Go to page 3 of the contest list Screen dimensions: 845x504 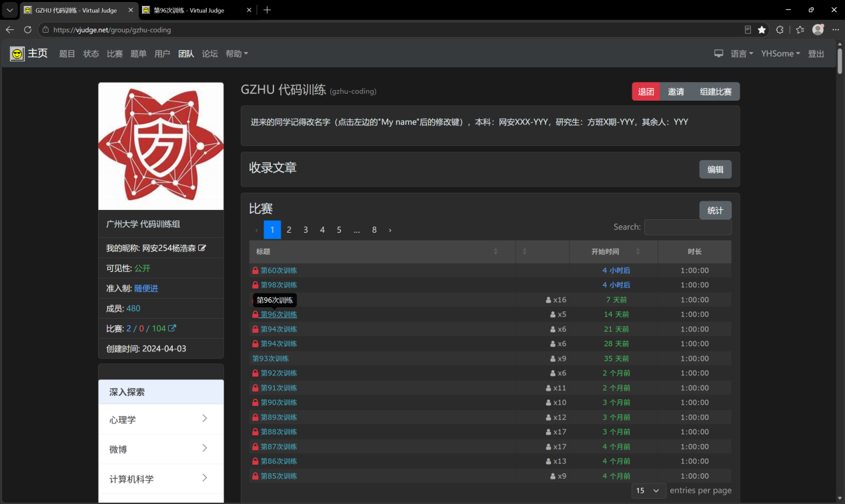(x=305, y=229)
